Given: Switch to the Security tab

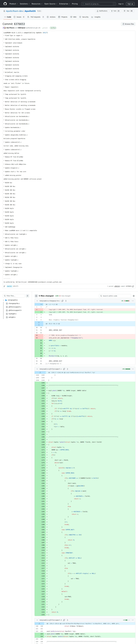Looking at the screenshot, I should 84,17.
